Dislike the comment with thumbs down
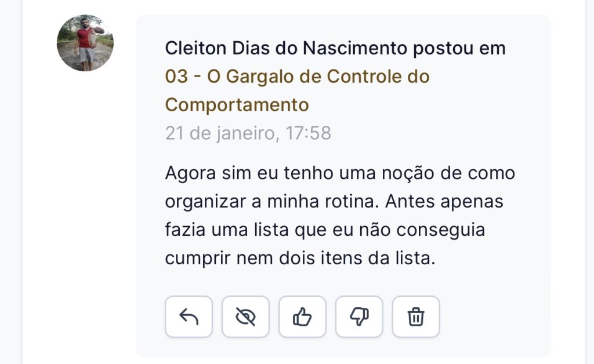This screenshot has width=594, height=364. coord(359,316)
